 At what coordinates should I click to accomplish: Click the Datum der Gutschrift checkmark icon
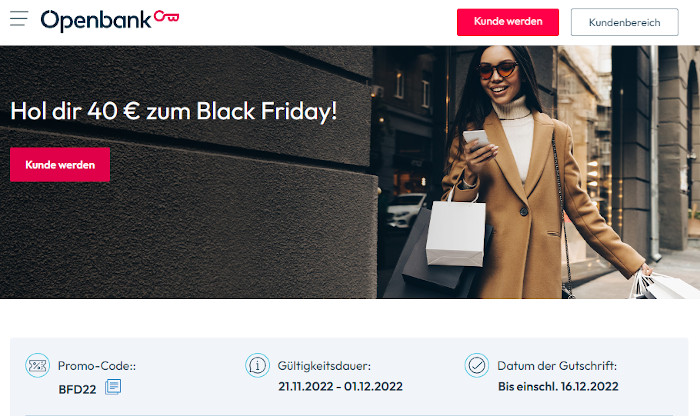(x=477, y=365)
